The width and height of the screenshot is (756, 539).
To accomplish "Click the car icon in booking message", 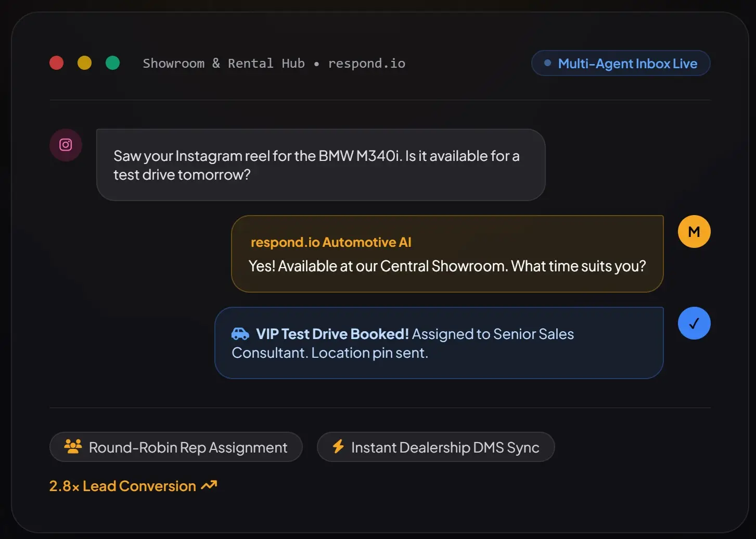I will [240, 334].
